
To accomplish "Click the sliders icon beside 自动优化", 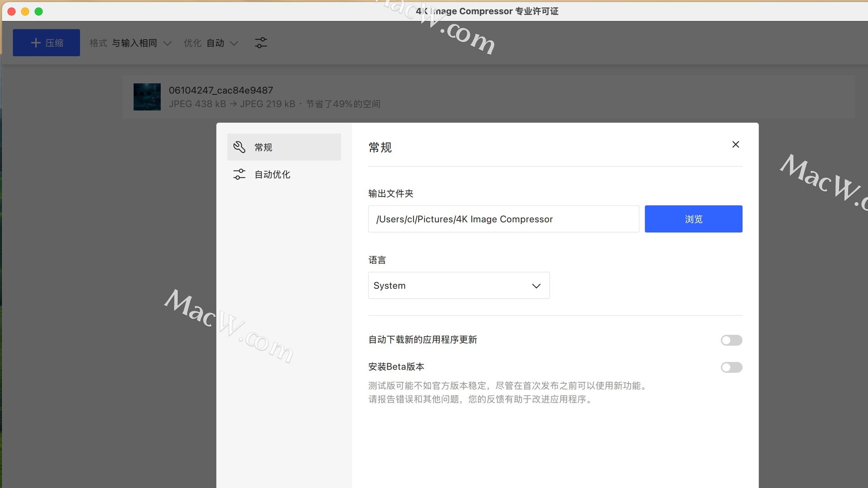I will (x=239, y=174).
